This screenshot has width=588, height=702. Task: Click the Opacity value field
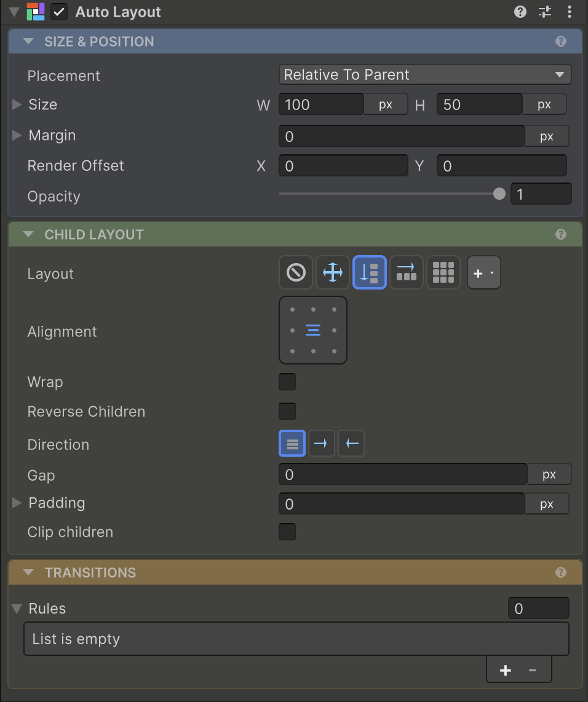[x=541, y=194]
